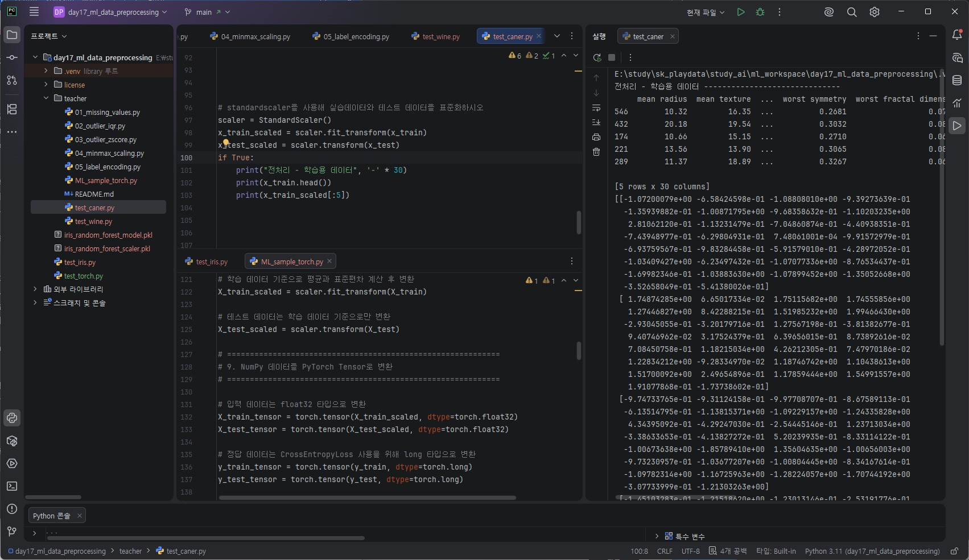Open AI assistant swirl icon in title bar
This screenshot has width=969, height=560.
pos(829,12)
